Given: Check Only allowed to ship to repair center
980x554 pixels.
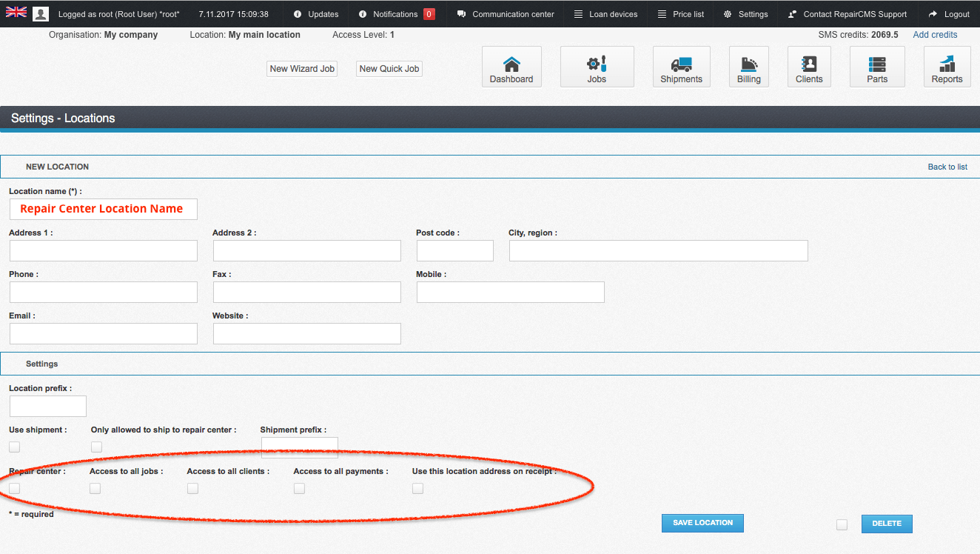Looking at the screenshot, I should [96, 447].
